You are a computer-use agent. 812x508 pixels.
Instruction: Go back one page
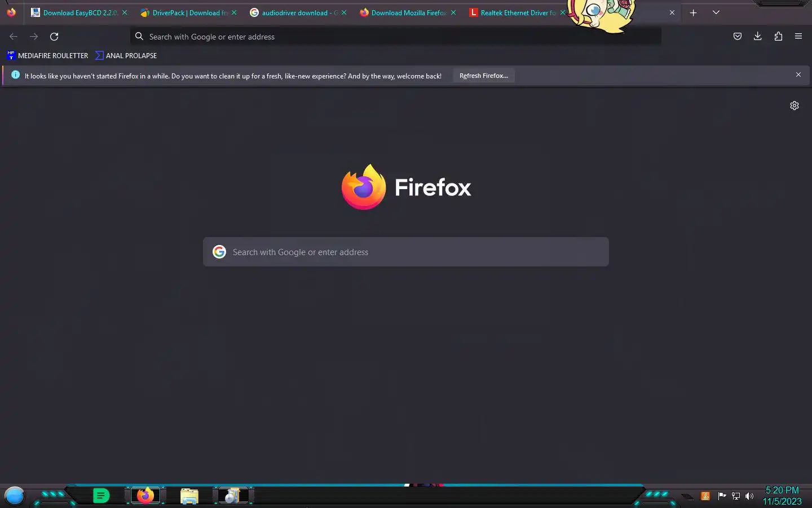tap(14, 37)
